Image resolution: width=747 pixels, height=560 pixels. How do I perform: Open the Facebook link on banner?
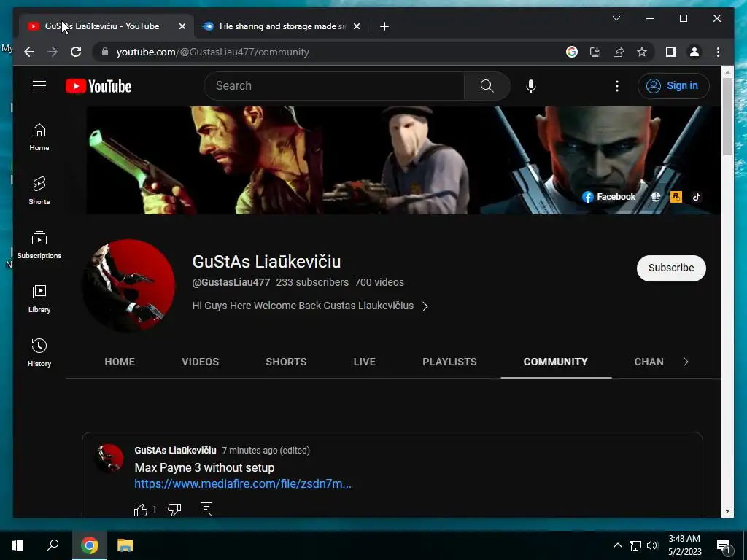(x=609, y=197)
